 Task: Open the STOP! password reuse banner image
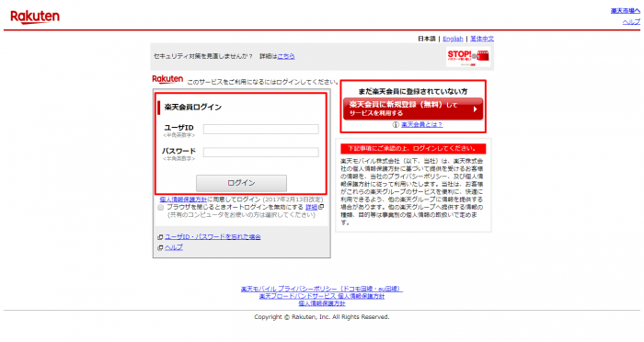468,57
